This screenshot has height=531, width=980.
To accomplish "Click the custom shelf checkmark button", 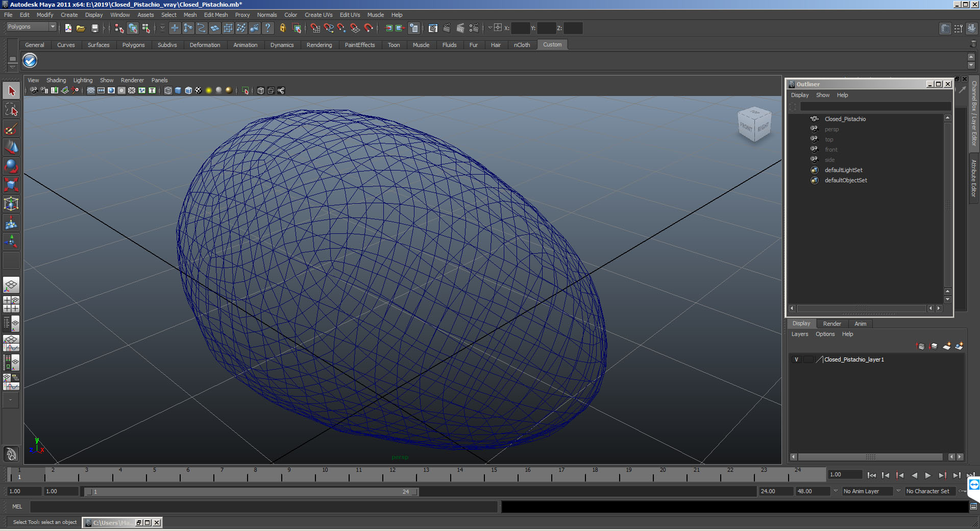I will pos(30,61).
